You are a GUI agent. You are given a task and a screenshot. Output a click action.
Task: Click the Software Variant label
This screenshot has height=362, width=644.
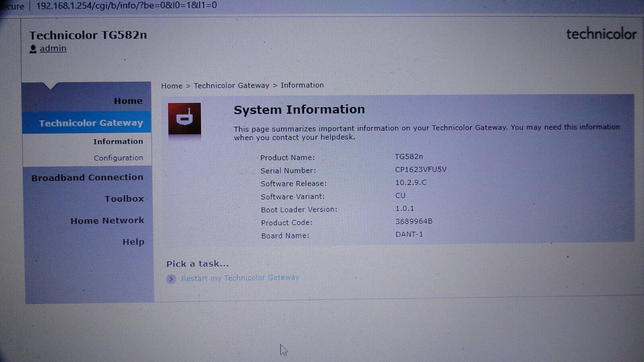pyautogui.click(x=293, y=197)
